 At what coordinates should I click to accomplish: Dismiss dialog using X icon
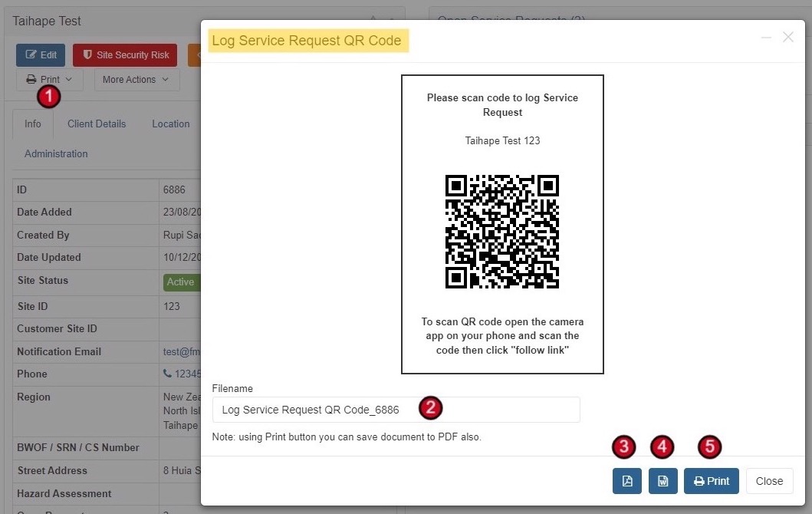788,38
